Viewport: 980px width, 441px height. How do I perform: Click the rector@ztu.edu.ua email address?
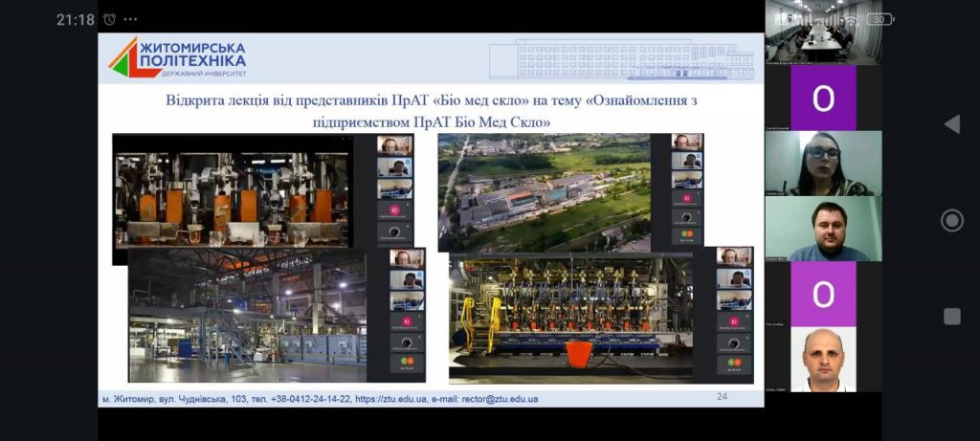click(498, 399)
